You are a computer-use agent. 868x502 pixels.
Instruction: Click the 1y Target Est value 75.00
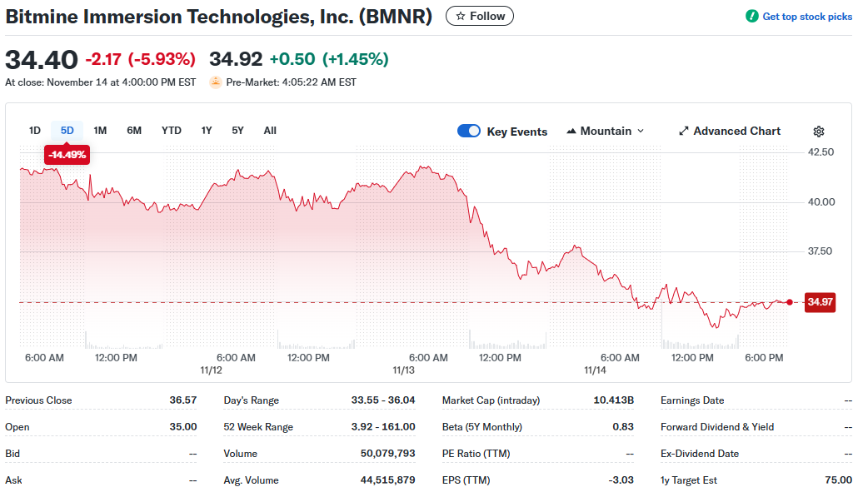tap(838, 480)
